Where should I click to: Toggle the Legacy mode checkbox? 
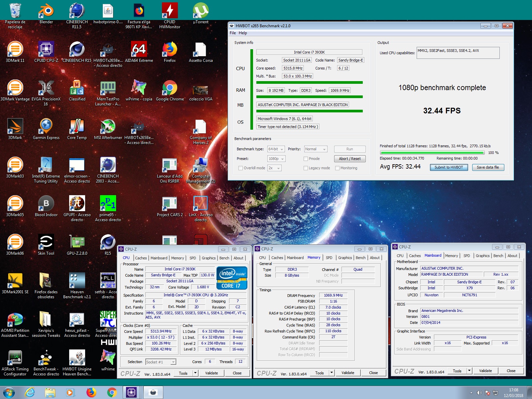pos(306,168)
